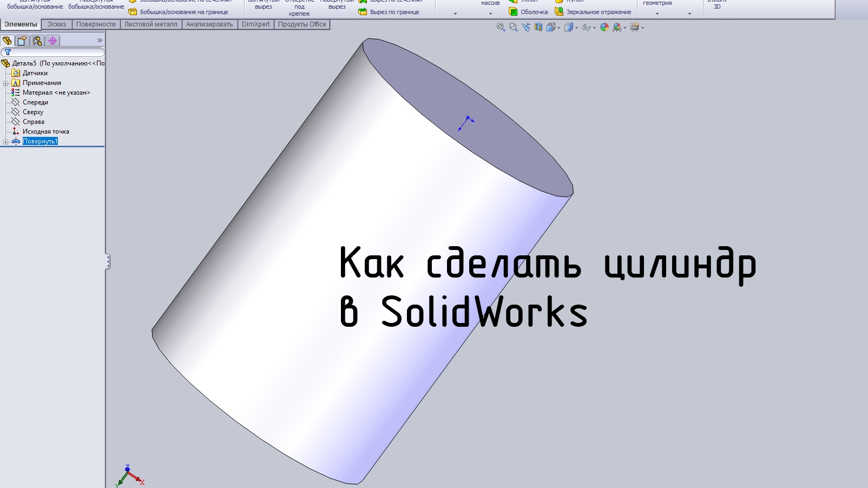Open the View Orientation dropdown arrow
Screen dimensions: 868x488
559,28
